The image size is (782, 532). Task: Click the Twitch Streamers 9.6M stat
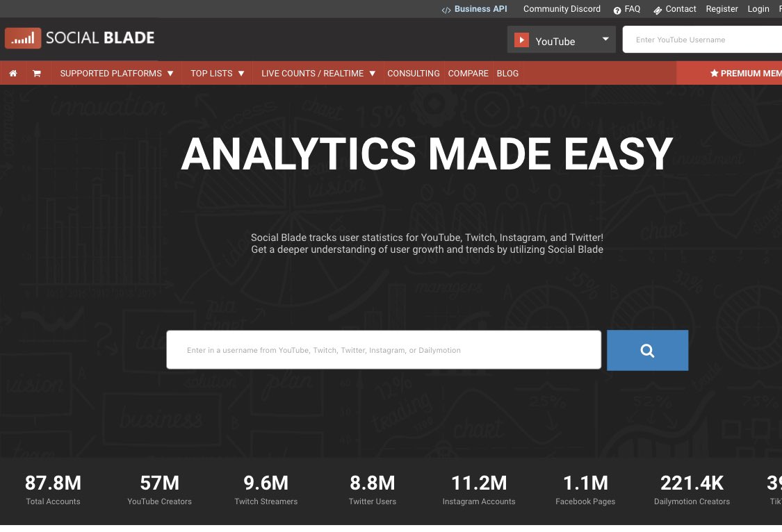click(x=266, y=490)
